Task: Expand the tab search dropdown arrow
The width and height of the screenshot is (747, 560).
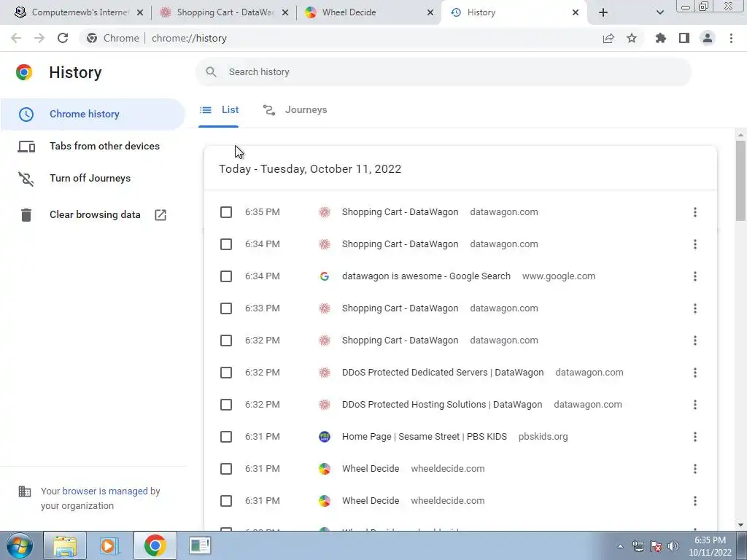Action: point(659,12)
